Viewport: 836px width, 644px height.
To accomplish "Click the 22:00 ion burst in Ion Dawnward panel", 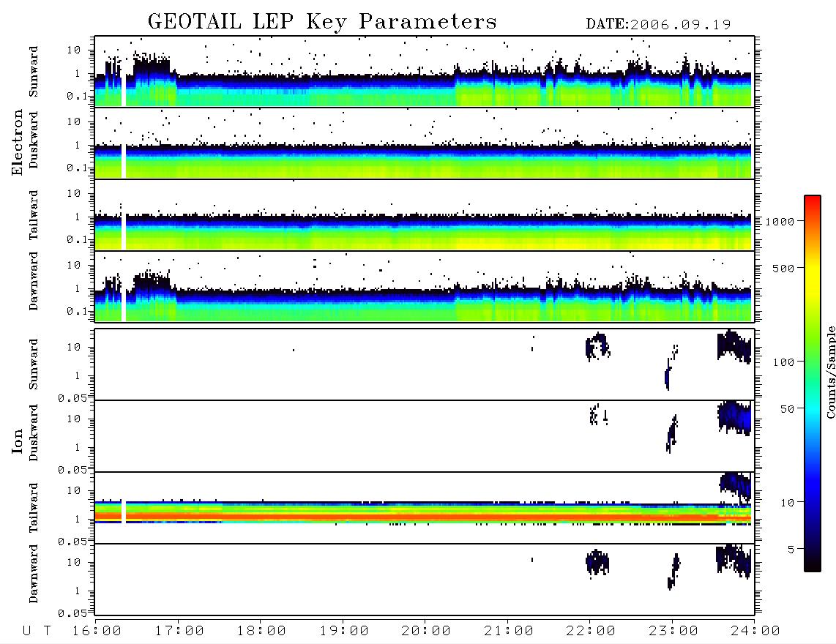I will click(597, 563).
